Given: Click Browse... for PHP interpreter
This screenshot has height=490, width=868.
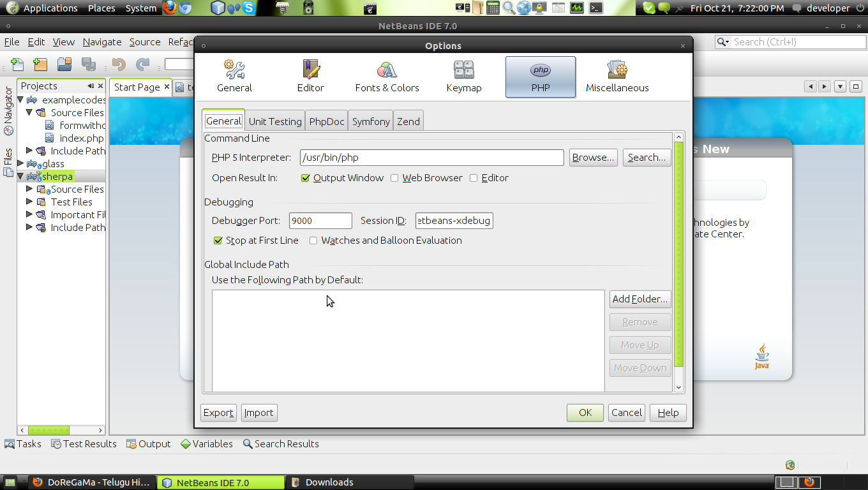Looking at the screenshot, I should click(x=593, y=158).
